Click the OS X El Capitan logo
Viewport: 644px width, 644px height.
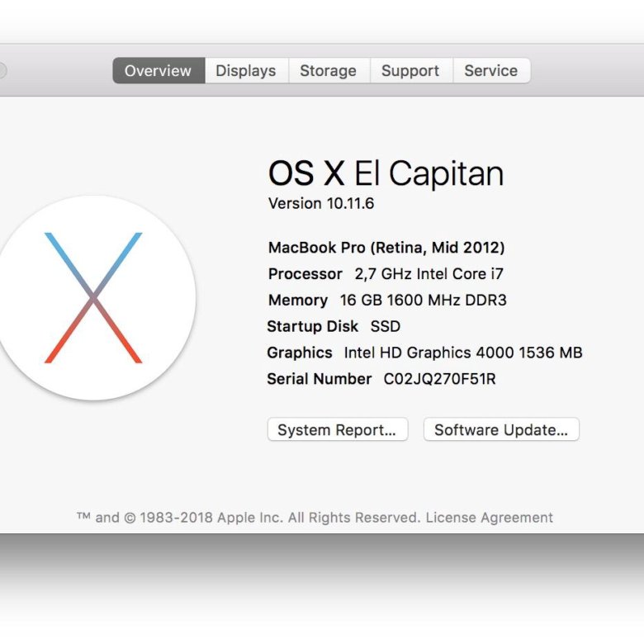(93, 298)
